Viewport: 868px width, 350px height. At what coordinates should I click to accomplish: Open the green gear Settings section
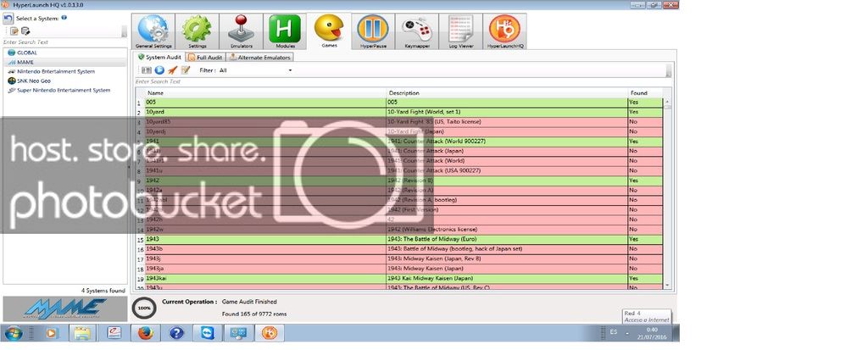(196, 31)
